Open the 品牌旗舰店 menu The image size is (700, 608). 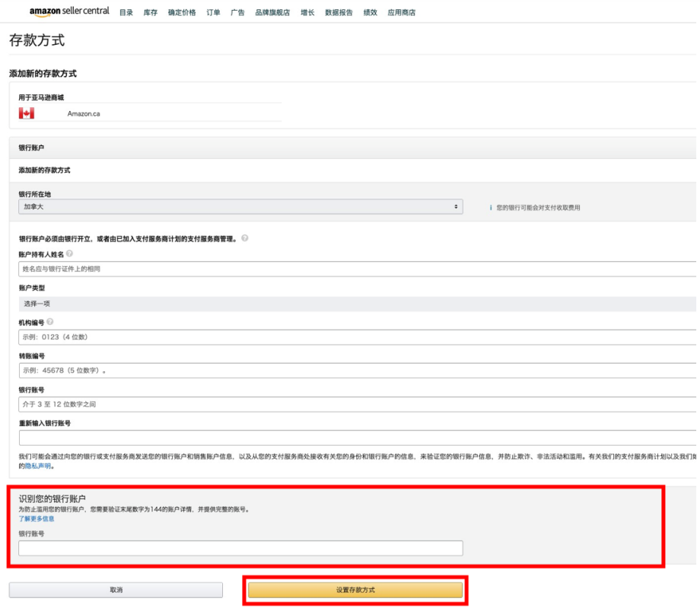pos(272,12)
